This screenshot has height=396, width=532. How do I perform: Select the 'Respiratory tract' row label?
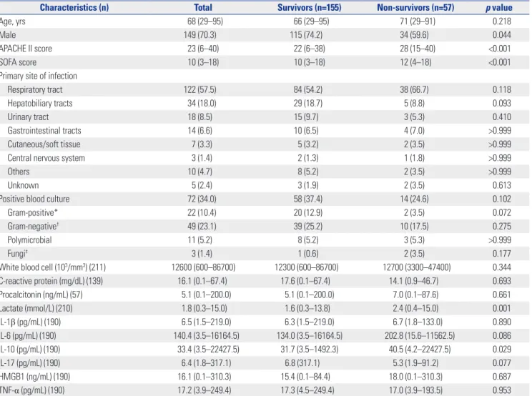pos(35,90)
